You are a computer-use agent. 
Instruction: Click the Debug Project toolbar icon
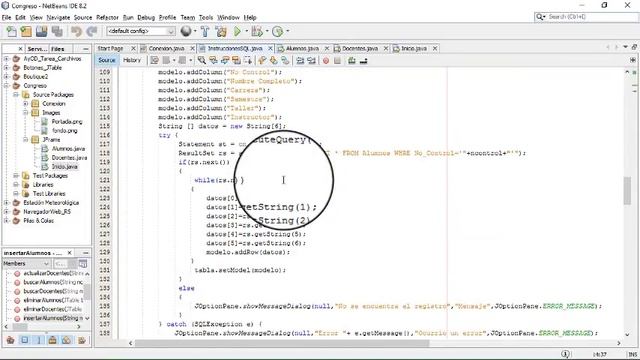coord(257,31)
